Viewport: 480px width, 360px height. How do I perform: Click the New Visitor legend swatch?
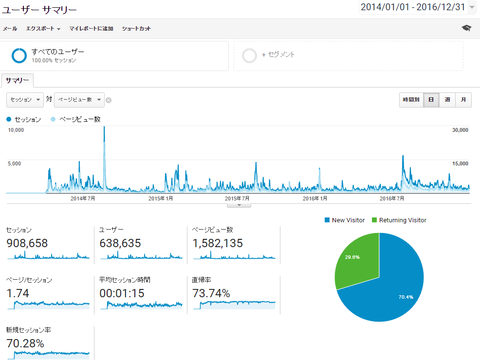(327, 220)
